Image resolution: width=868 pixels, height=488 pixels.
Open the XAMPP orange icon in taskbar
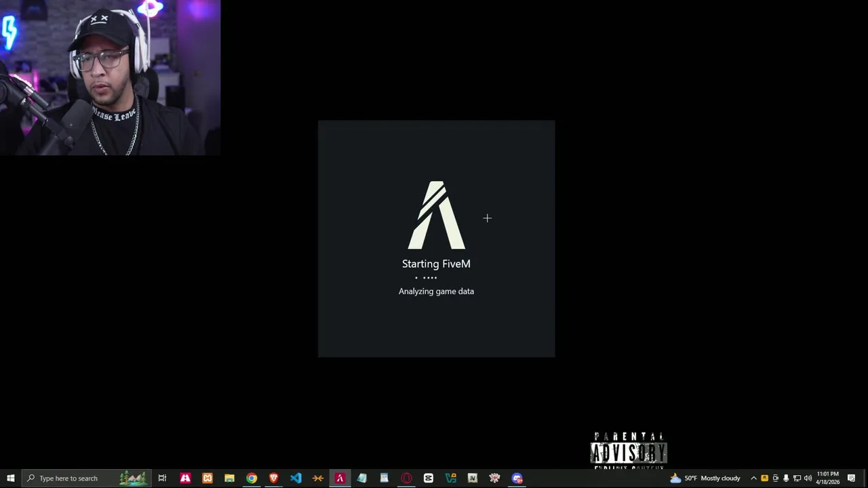[x=208, y=478]
